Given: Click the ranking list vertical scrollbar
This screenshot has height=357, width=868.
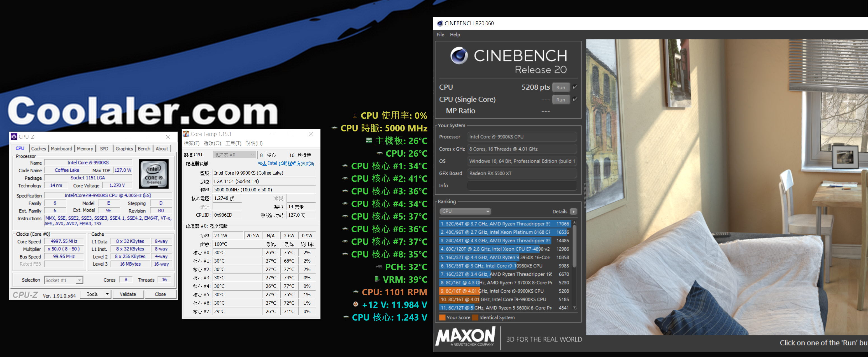Looking at the screenshot, I should tap(574, 265).
